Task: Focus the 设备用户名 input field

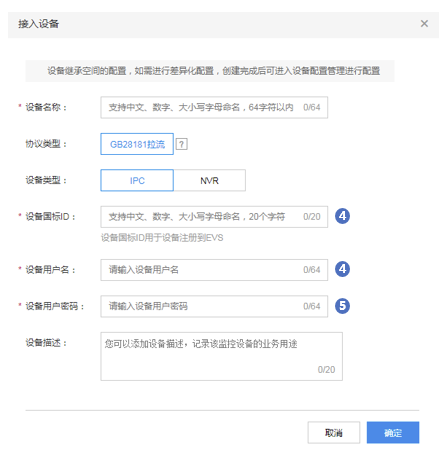Action: pos(214,270)
